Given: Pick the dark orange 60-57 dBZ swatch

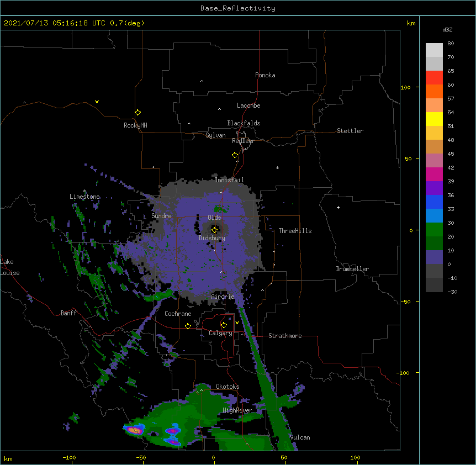Looking at the screenshot, I should [x=434, y=91].
